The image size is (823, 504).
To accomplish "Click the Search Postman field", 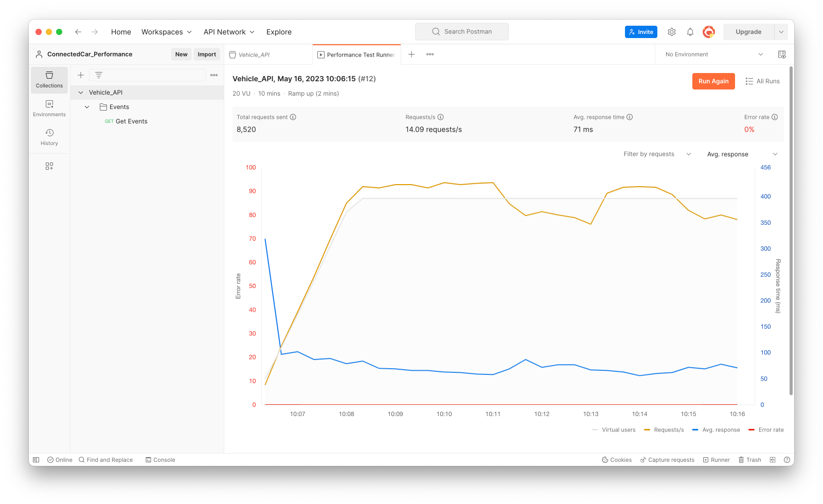I will (462, 32).
